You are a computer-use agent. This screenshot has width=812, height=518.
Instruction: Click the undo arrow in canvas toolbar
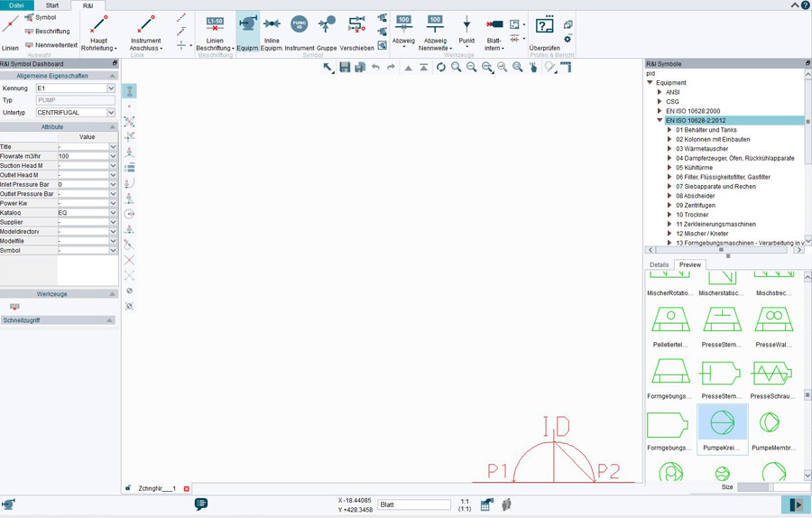(x=376, y=67)
